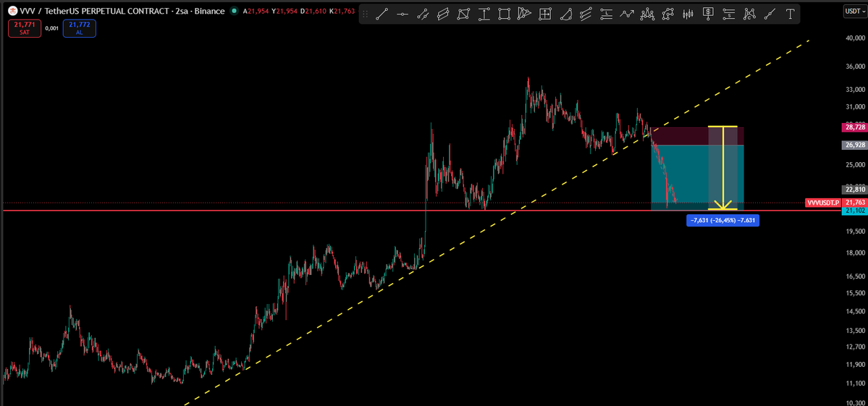This screenshot has height=406, width=868.
Task: Choose the zigzag arrow path tool
Action: coord(627,14)
